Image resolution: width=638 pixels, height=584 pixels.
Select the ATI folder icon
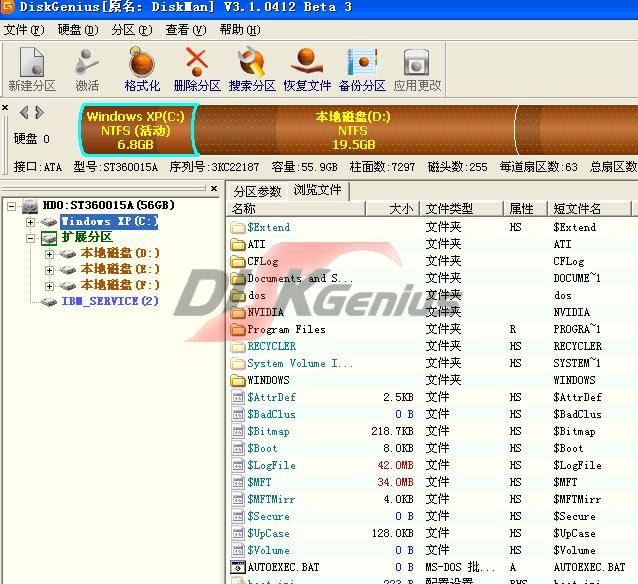237,244
